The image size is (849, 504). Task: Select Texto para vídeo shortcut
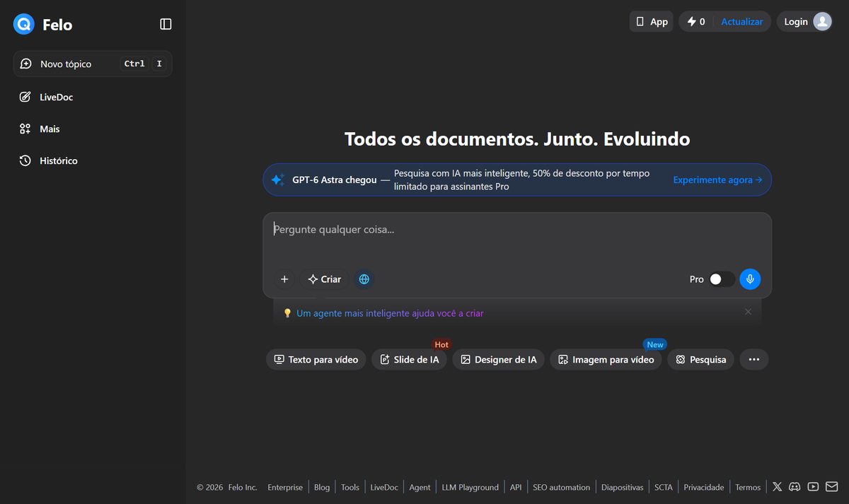316,359
